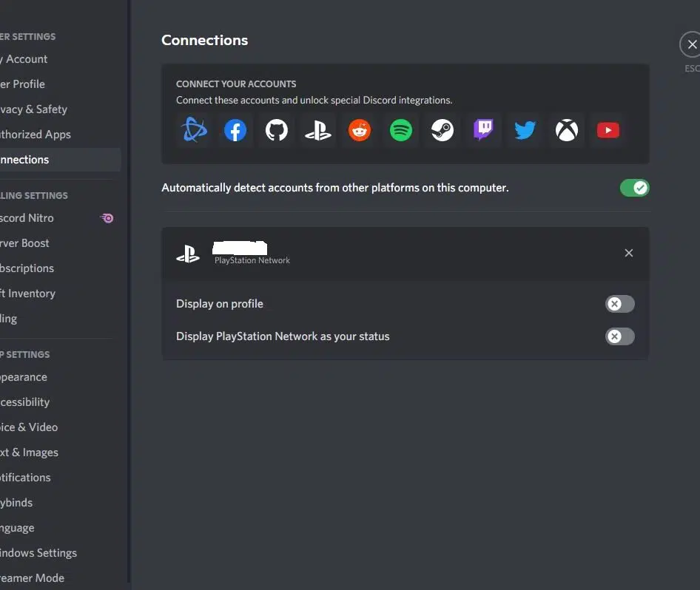700x590 pixels.
Task: Click the Display on profile label
Action: [220, 304]
